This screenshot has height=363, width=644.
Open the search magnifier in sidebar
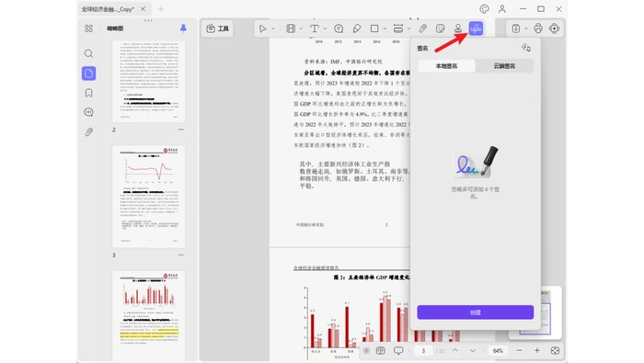point(88,53)
